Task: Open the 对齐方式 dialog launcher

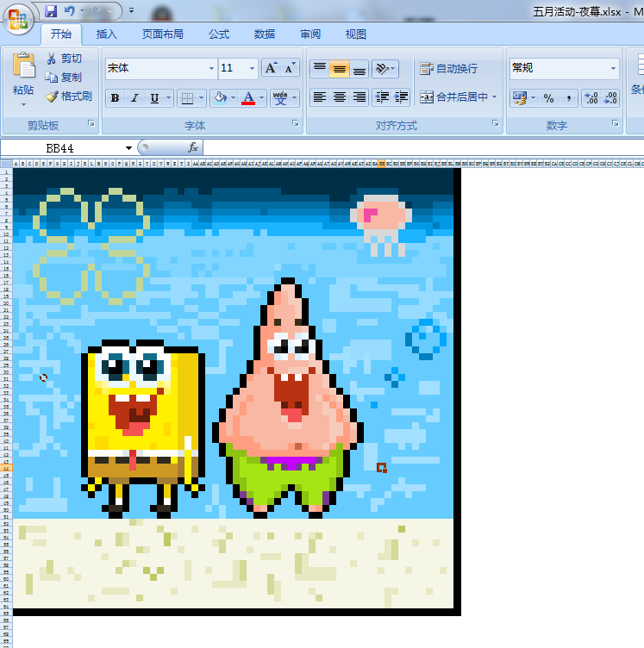Action: pos(495,123)
